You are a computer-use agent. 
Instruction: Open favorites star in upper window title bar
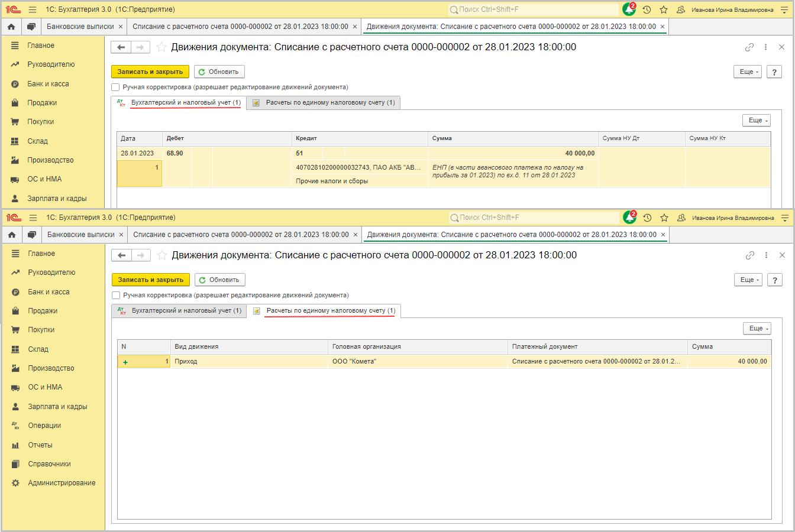tap(664, 9)
